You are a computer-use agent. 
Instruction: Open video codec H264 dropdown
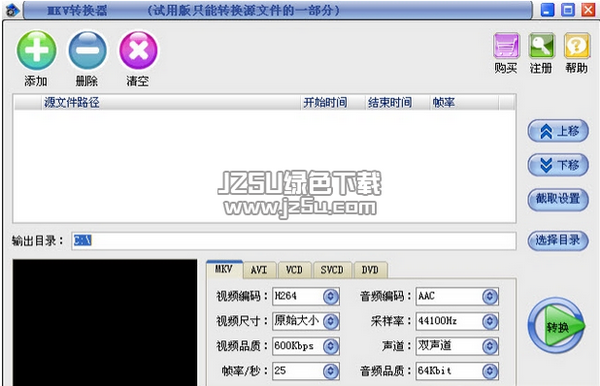click(x=331, y=296)
